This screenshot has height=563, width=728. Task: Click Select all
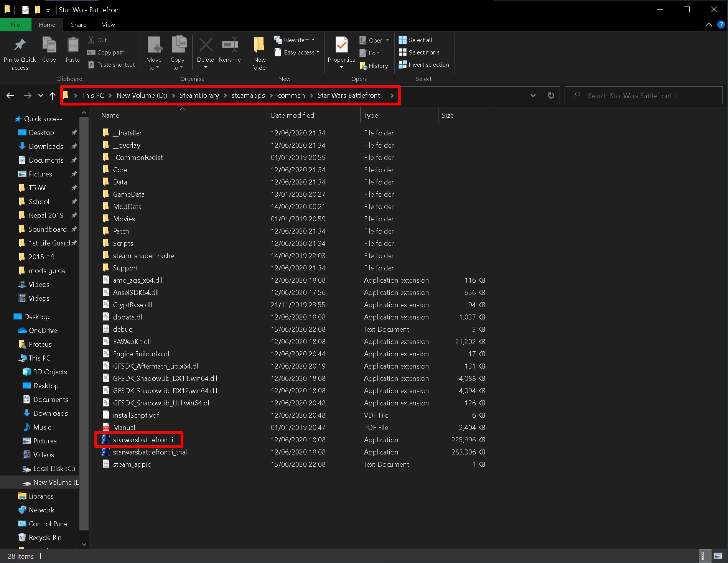coord(415,40)
